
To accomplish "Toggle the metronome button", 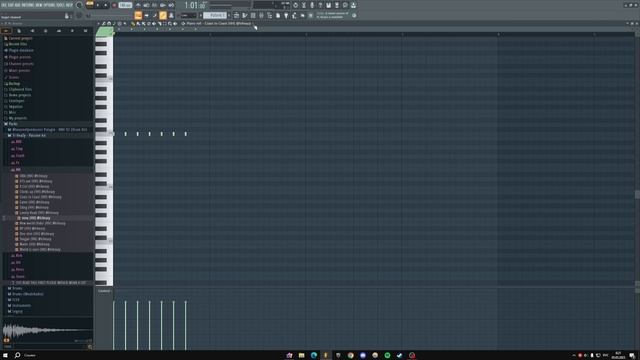I will tap(138, 5).
